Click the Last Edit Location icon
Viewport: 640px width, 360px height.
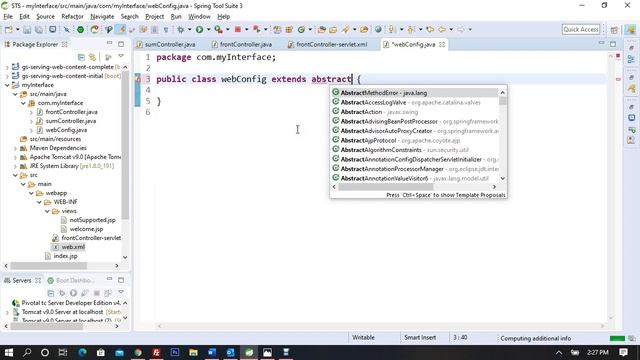(x=430, y=29)
